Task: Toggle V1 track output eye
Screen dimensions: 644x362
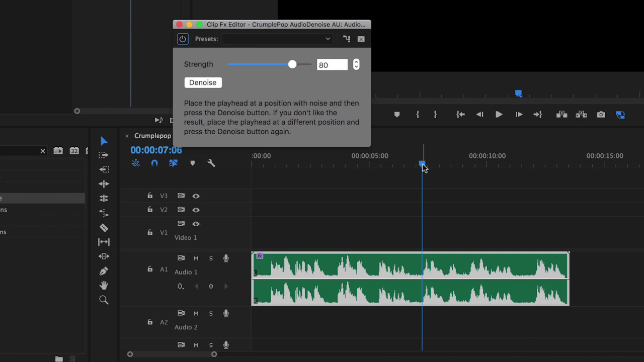Action: coord(196,224)
